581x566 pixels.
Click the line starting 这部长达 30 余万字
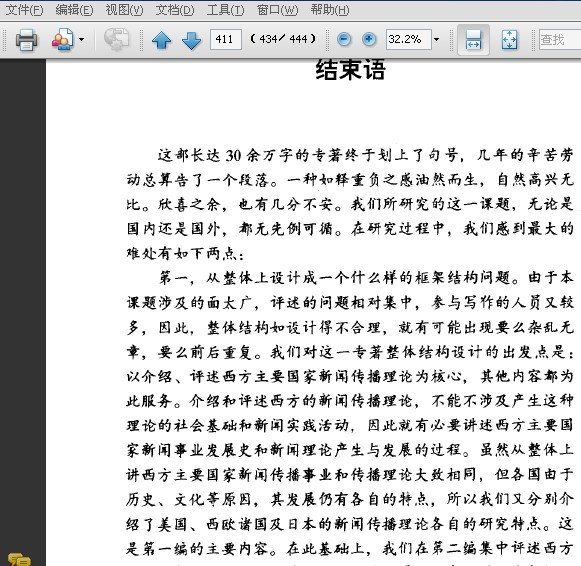365,155
